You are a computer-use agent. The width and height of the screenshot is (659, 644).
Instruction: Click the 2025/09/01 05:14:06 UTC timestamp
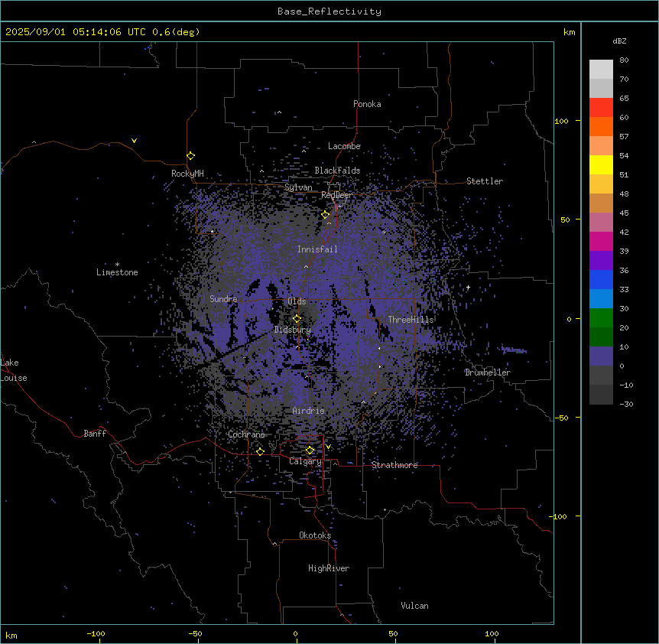coord(76,32)
